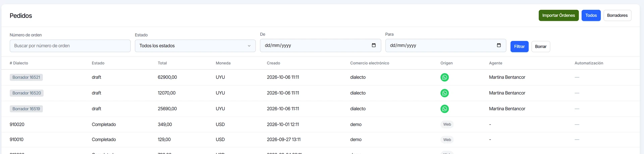Click total 12070,00 cell
This screenshot has height=154, width=644.
tap(167, 93)
